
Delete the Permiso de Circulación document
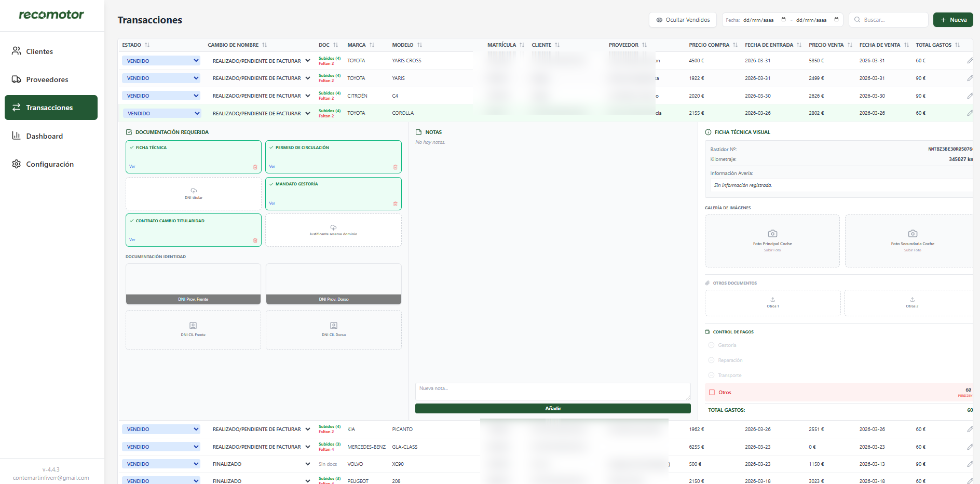(395, 167)
